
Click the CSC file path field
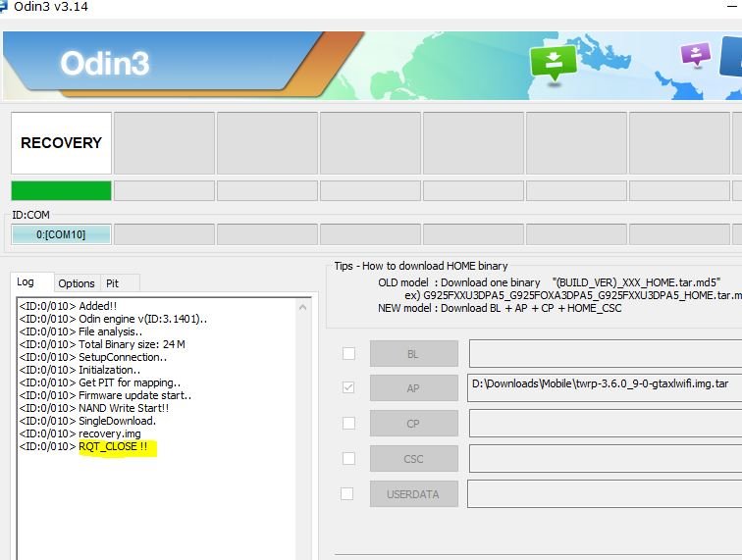[x=606, y=458]
